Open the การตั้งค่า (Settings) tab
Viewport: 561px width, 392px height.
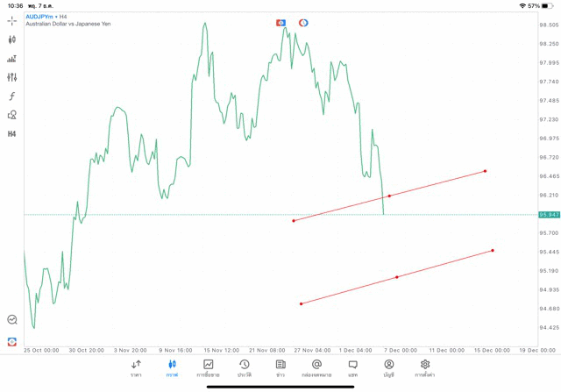coord(425,367)
